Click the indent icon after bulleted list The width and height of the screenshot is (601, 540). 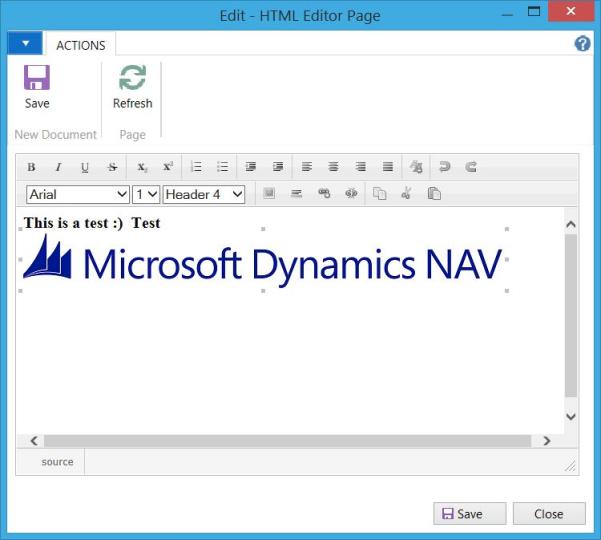[x=251, y=167]
